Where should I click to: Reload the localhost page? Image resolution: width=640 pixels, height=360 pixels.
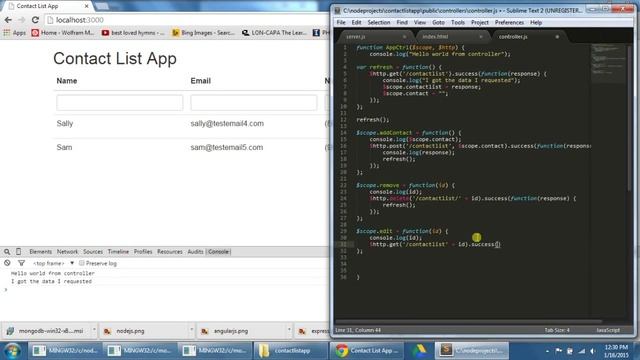coord(35,20)
